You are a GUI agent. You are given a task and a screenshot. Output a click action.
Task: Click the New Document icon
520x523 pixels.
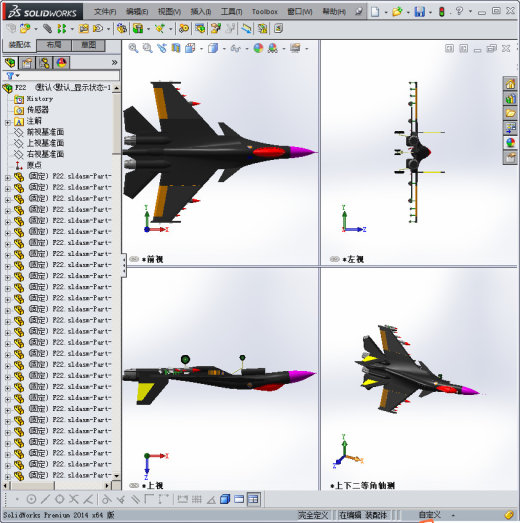tap(375, 12)
